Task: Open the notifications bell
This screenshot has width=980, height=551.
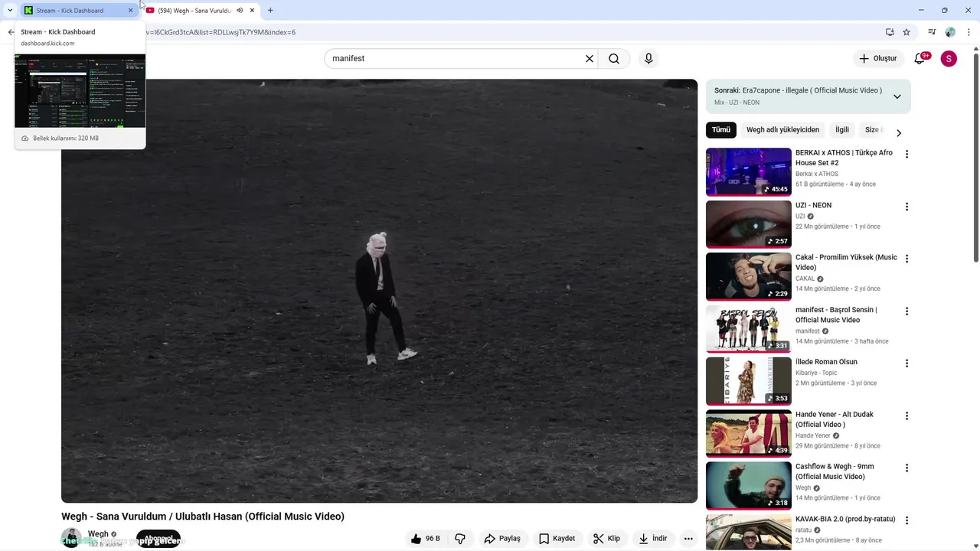Action: coord(920,59)
